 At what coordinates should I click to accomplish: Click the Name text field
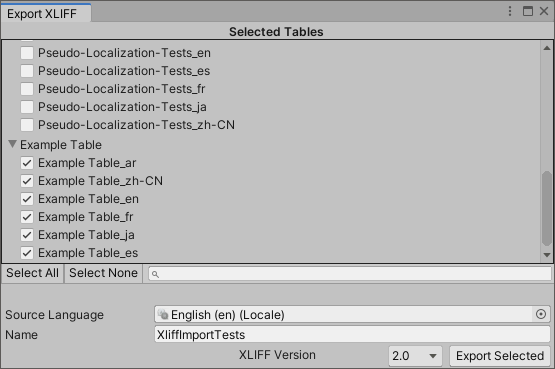352,334
